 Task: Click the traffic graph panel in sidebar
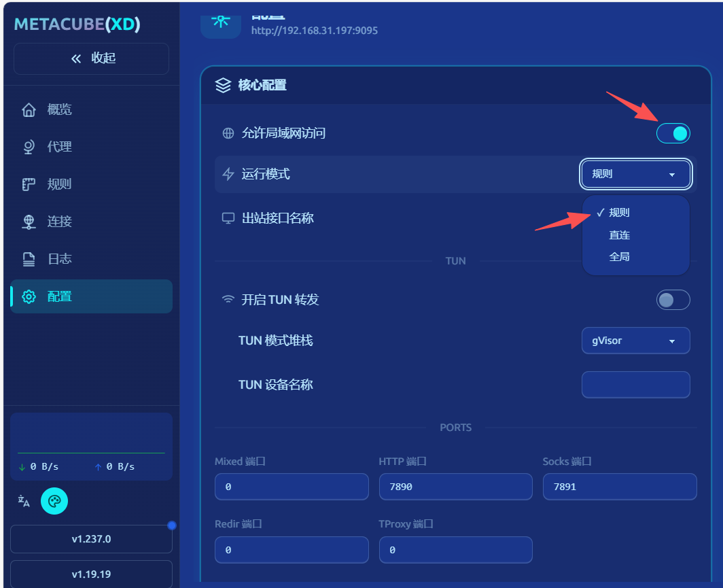click(x=91, y=447)
